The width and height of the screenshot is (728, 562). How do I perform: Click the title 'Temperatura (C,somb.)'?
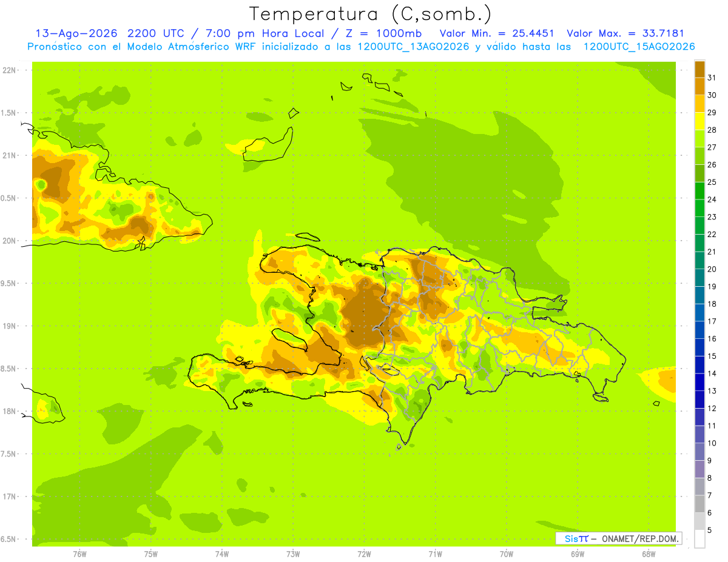pyautogui.click(x=371, y=14)
